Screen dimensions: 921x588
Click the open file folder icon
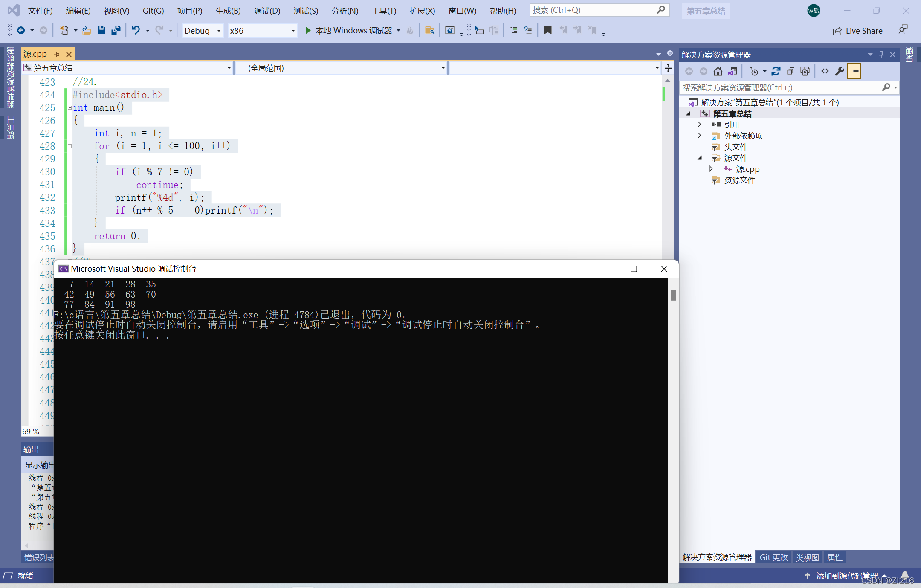tap(87, 30)
